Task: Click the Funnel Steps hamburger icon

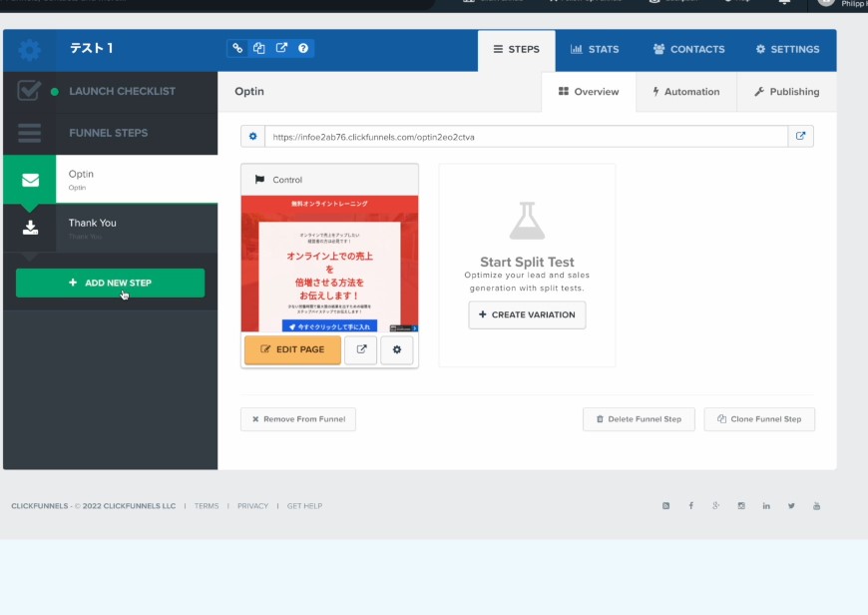Action: click(29, 133)
